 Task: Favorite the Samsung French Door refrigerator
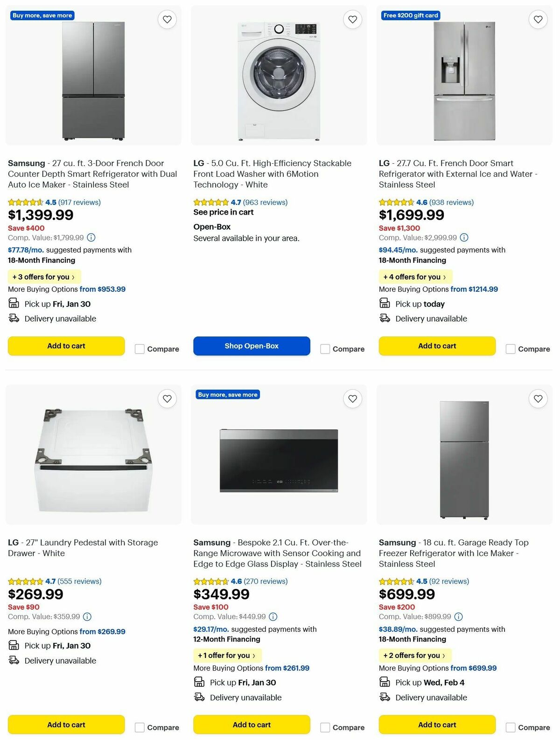[x=168, y=19]
